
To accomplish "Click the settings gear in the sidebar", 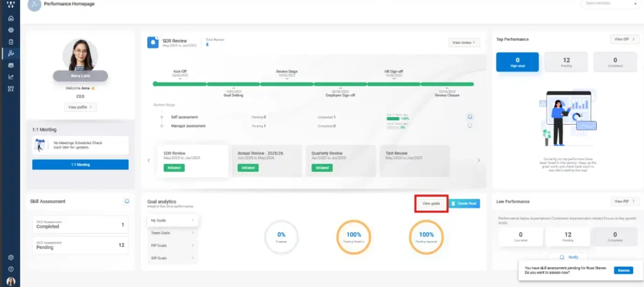I will coord(11,257).
